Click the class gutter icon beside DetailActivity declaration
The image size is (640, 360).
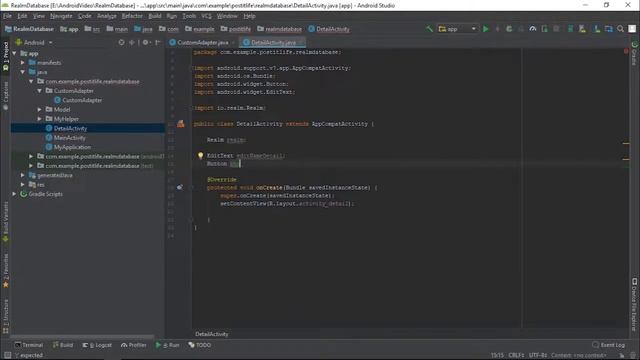point(180,124)
